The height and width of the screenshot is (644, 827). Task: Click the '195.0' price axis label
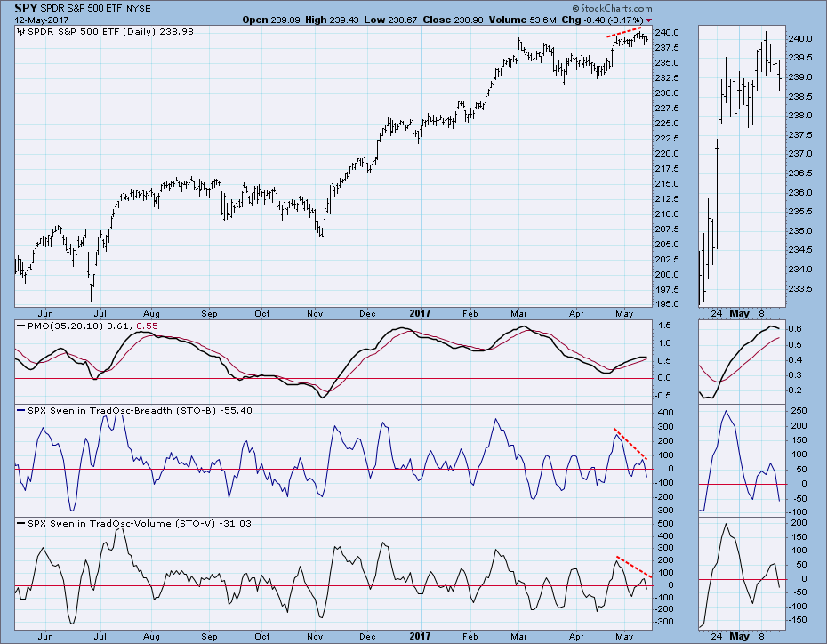tap(668, 304)
